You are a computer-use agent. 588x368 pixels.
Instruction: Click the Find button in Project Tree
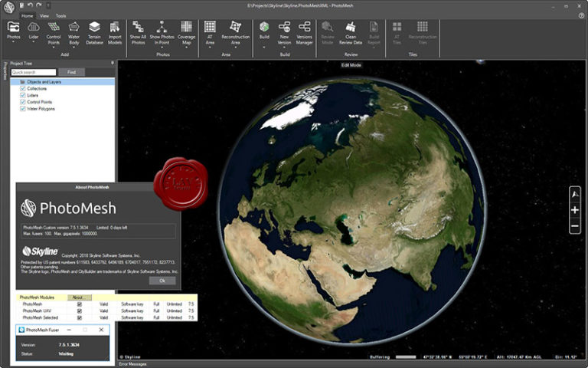(71, 72)
